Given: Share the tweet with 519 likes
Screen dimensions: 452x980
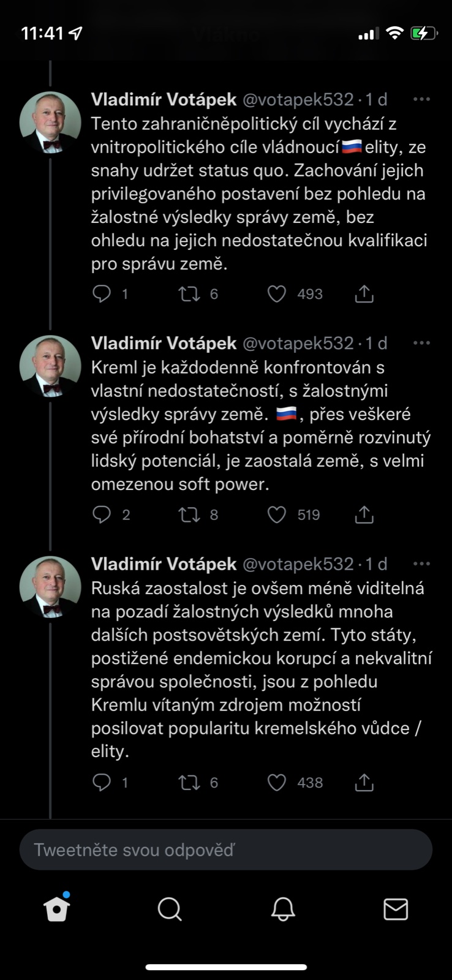Looking at the screenshot, I should (364, 514).
